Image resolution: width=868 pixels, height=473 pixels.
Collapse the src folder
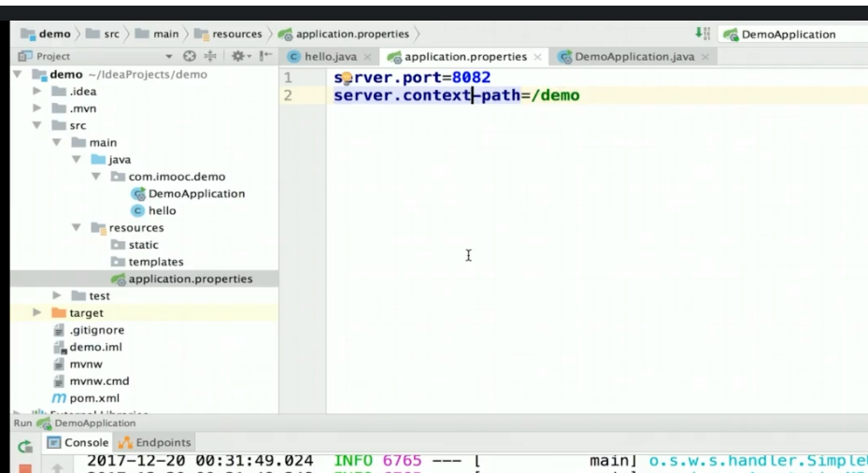[x=36, y=125]
